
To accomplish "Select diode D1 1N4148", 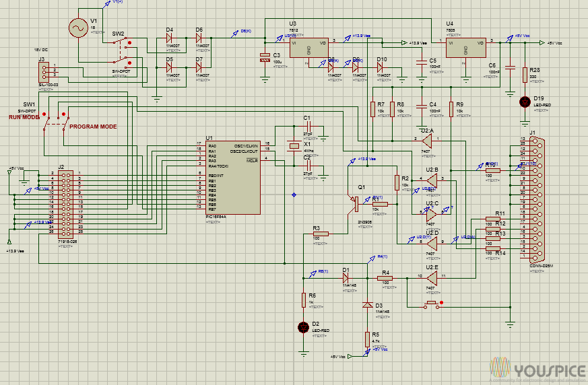I will (346, 278).
